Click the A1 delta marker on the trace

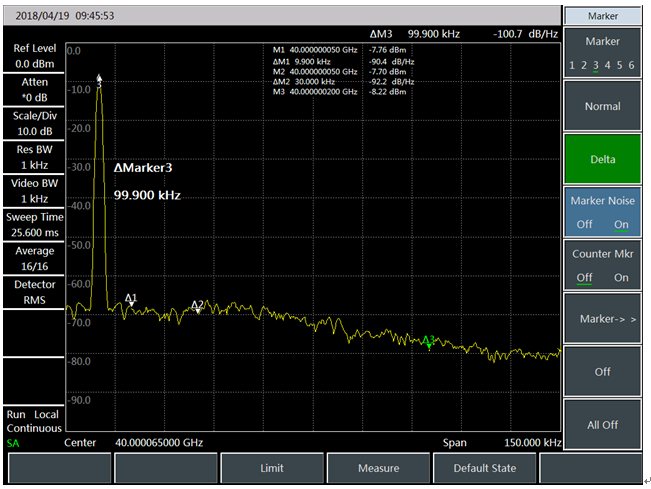point(131,299)
